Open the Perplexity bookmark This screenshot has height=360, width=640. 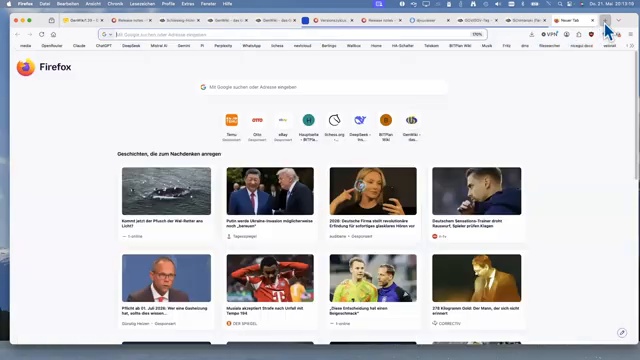tap(223, 46)
